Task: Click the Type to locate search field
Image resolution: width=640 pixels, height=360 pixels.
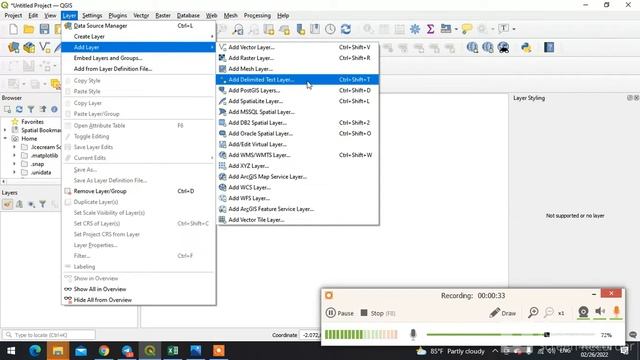Action: (49, 335)
